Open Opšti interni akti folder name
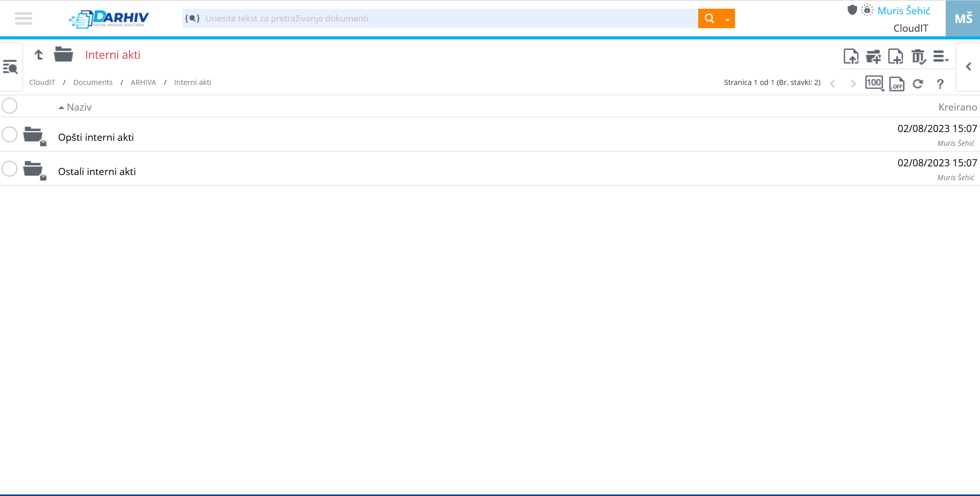This screenshot has width=980, height=496. pos(96,137)
